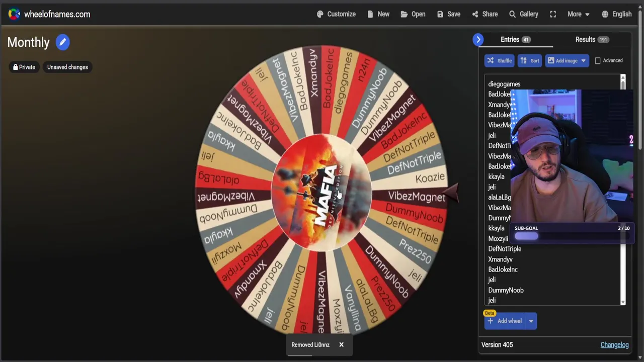This screenshot has height=362, width=644.
Task: Open the Add wheel dropdown arrow
Action: (x=531, y=321)
